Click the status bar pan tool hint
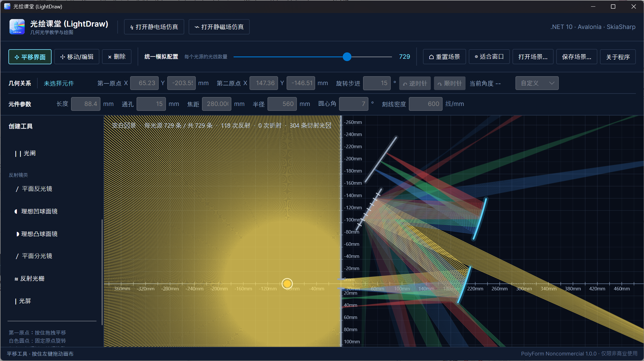 (40, 354)
